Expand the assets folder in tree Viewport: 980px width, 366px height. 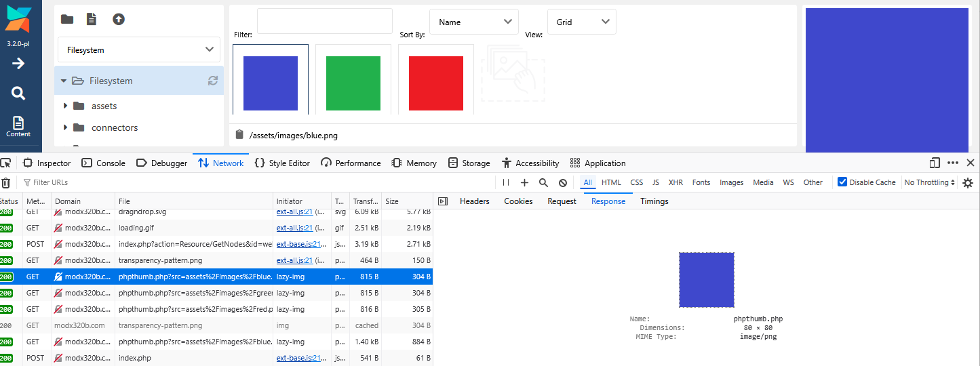pos(65,106)
